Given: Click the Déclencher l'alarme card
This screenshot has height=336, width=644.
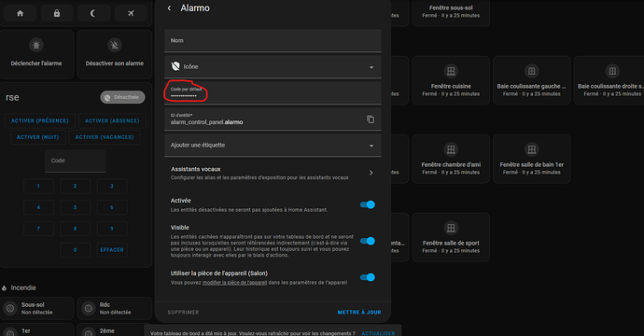Looking at the screenshot, I should coord(36,54).
